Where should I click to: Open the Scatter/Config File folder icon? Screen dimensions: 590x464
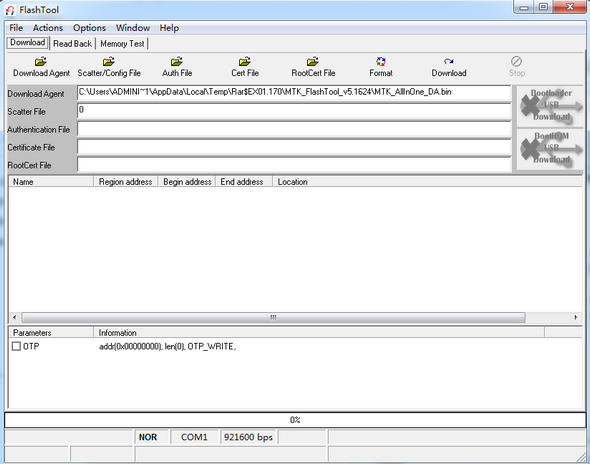pos(109,61)
